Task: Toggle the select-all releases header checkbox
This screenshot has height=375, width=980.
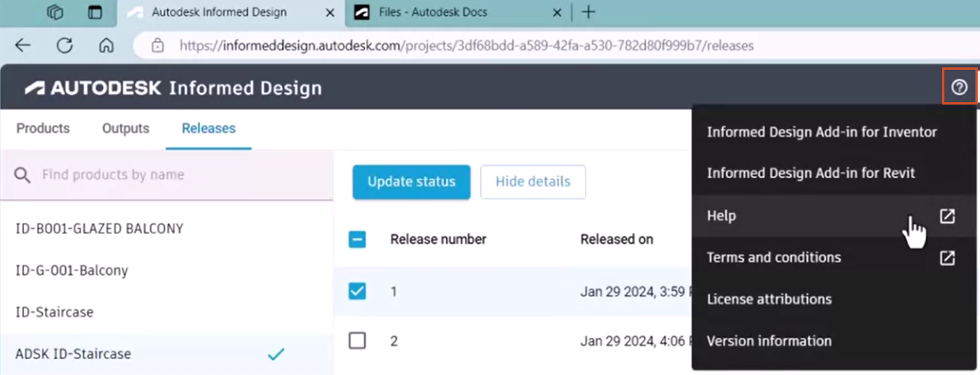Action: point(357,239)
